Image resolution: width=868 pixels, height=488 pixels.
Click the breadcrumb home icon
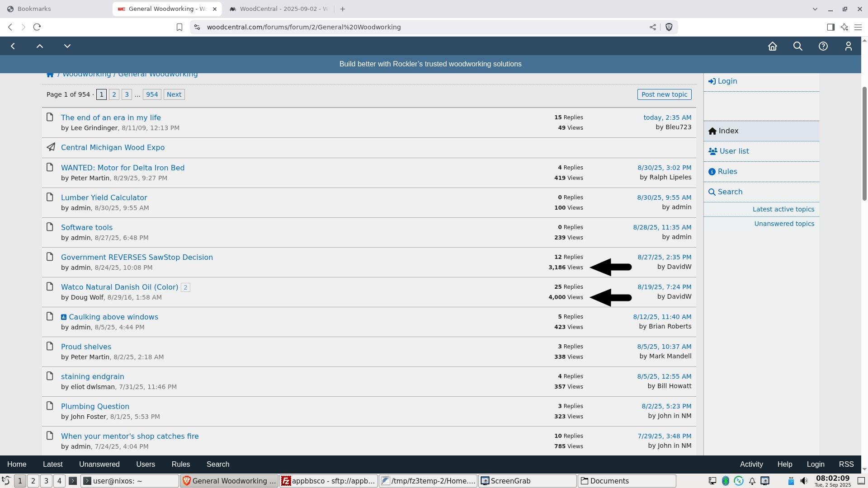tap(50, 75)
